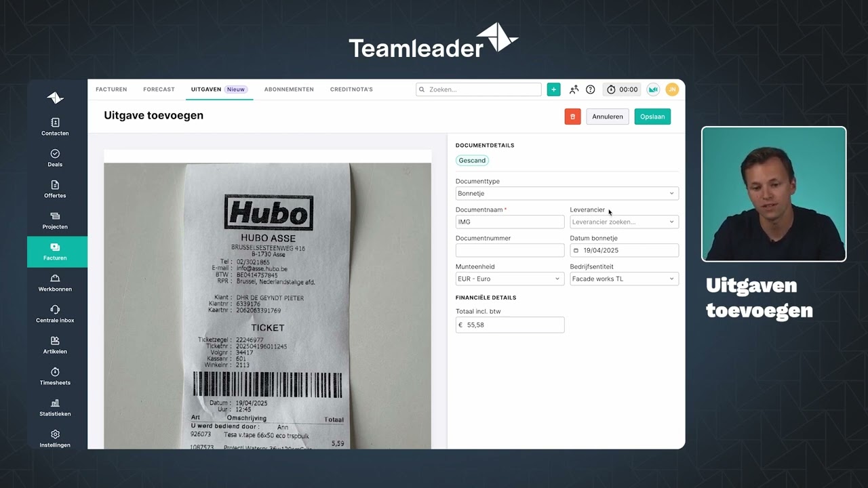Screen dimensions: 868x488
Task: Switch to the Forecast tab
Action: pyautogui.click(x=159, y=89)
